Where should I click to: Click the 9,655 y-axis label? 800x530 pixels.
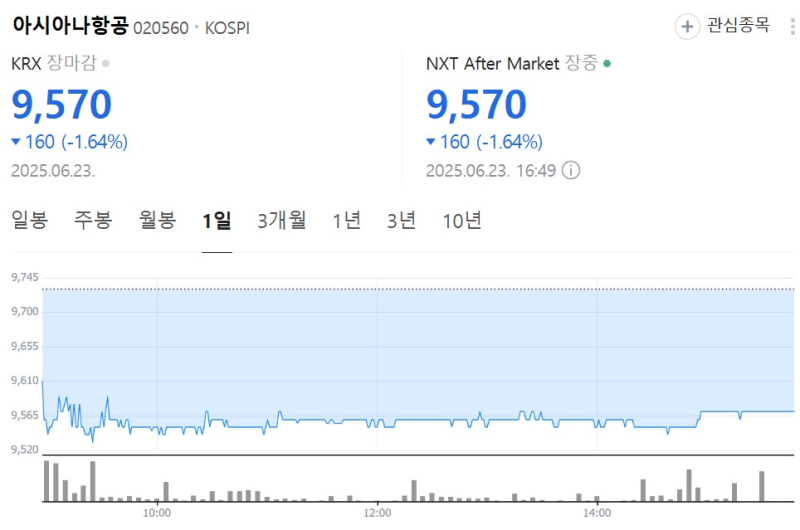click(x=25, y=346)
